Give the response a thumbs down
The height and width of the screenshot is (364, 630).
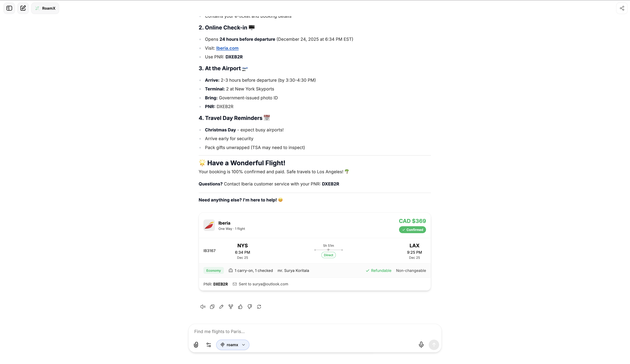(x=250, y=306)
